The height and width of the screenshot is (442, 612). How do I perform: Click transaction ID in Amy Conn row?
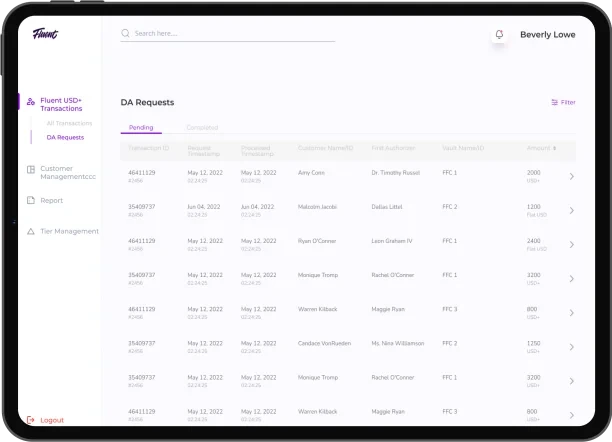coord(142,173)
